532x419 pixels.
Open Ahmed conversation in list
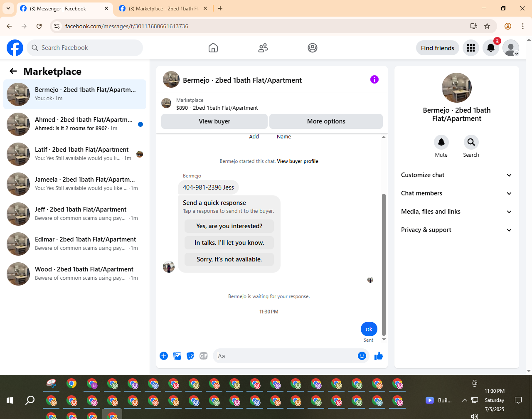pyautogui.click(x=75, y=124)
